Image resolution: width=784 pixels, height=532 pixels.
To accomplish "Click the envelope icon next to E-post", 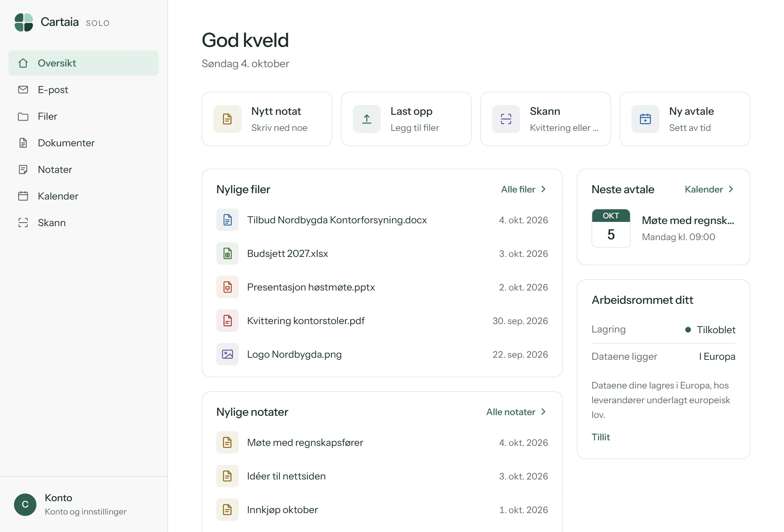I will [x=23, y=90].
